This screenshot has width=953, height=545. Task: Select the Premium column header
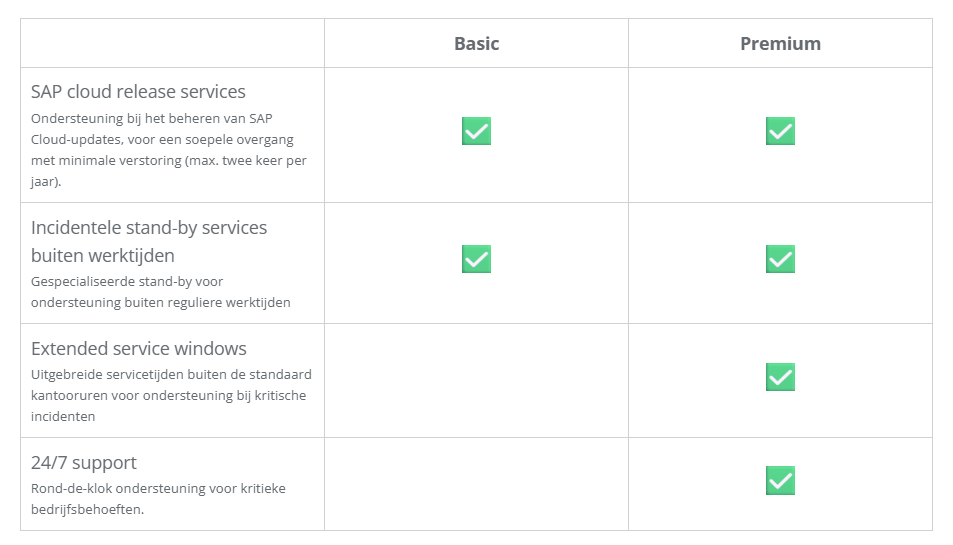point(780,44)
